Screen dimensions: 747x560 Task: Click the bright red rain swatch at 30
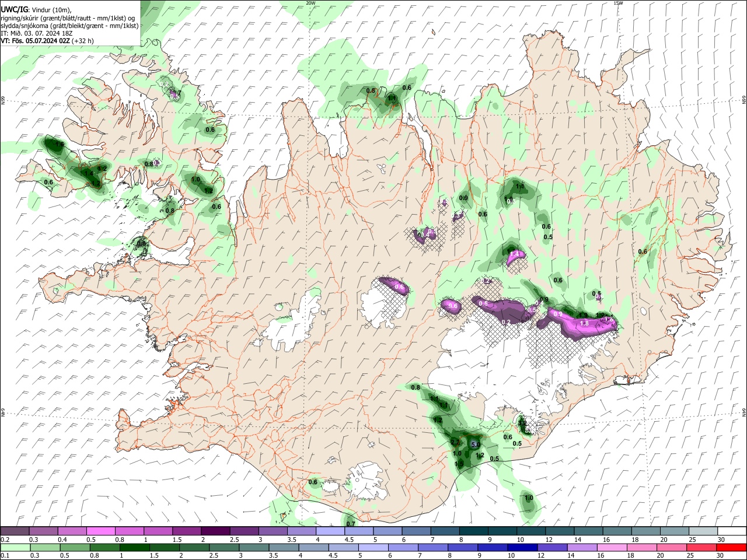(731, 548)
